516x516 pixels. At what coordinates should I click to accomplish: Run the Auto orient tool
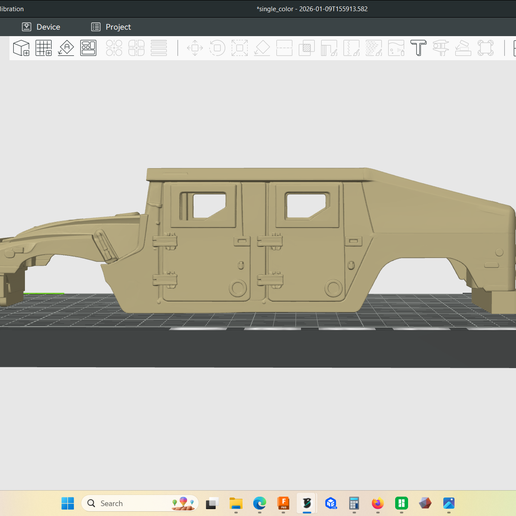click(x=66, y=48)
